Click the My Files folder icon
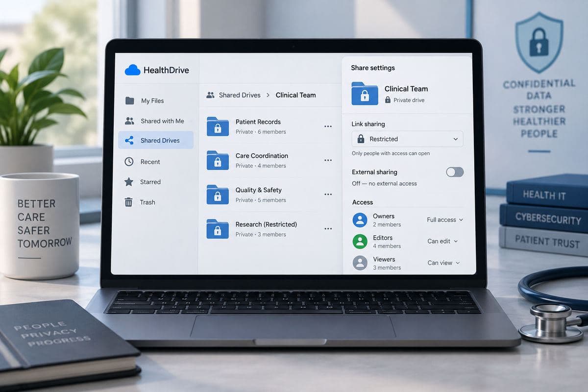Viewport: 588px width, 392px height. pyautogui.click(x=130, y=100)
